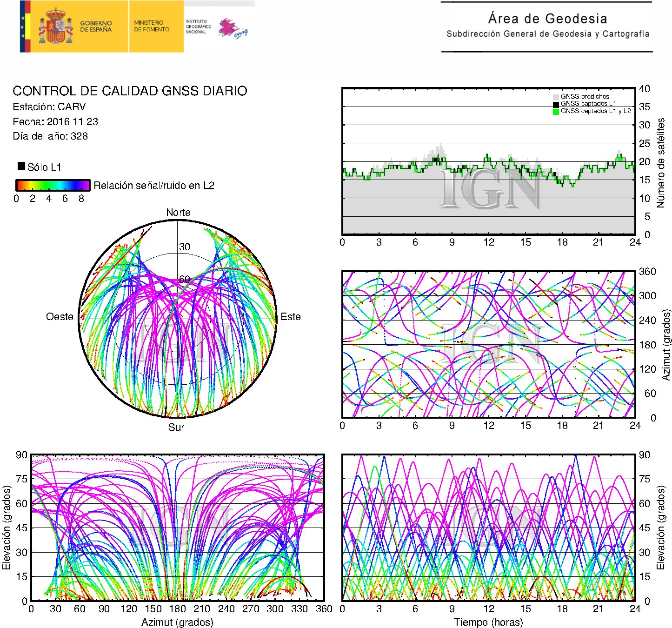The width and height of the screenshot is (672, 628).
Task: Click the '60' elevation ring label in skyplot
Action: click(x=185, y=279)
